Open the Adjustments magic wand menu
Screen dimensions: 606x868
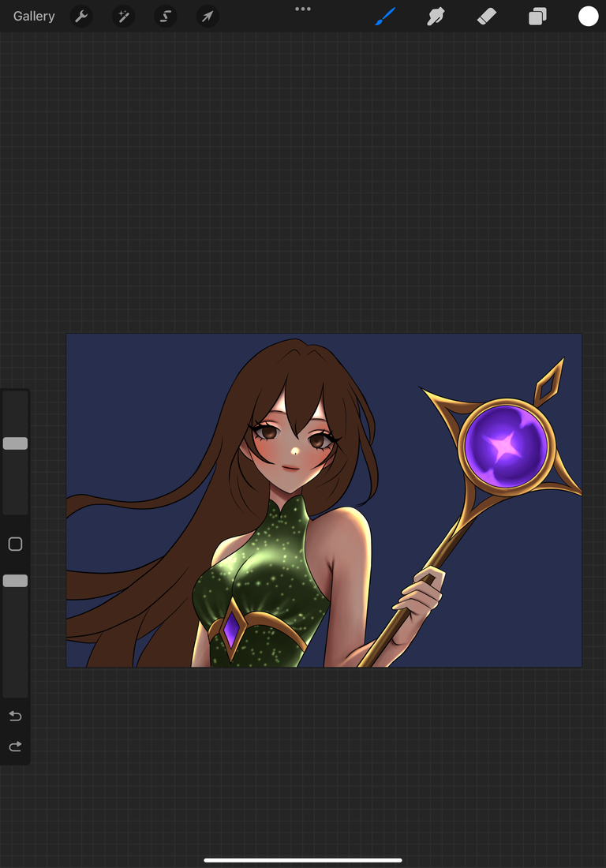(x=123, y=17)
